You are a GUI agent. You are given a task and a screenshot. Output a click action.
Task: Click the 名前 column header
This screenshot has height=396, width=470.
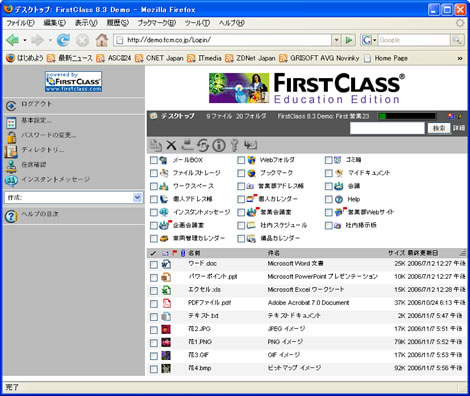click(194, 253)
